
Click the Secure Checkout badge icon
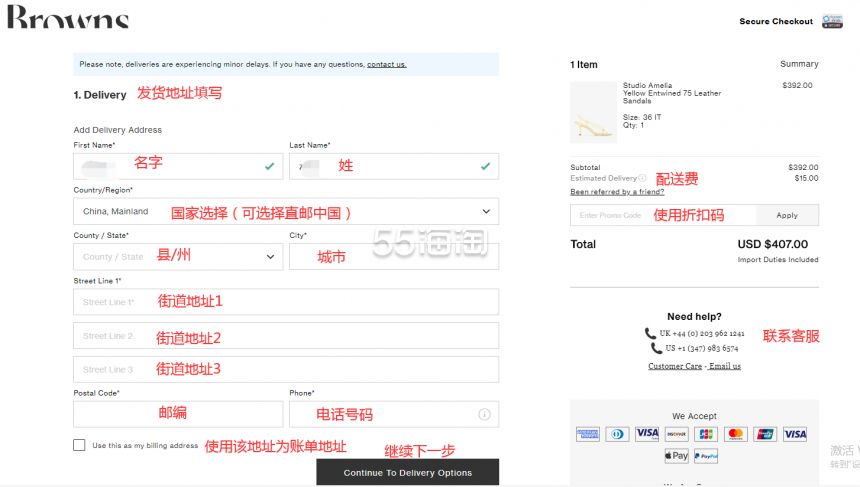tap(832, 21)
